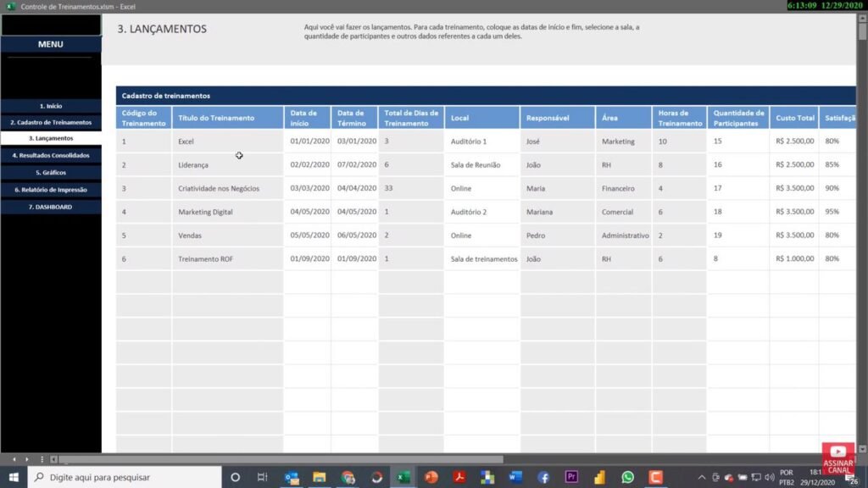Click the horizontal scrollbar thumb
Viewport: 868px width, 488px height.
[281, 459]
